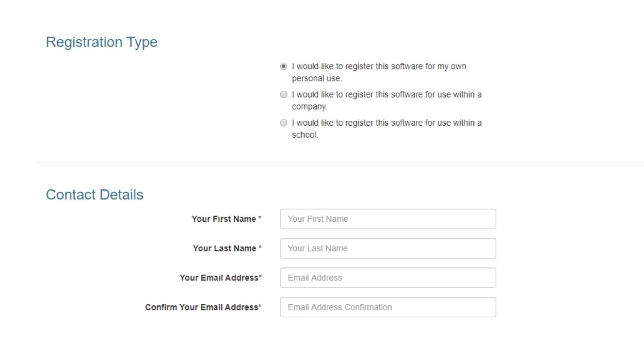Screen dimensions: 644x361
Task: Click the Registration Type heading
Action: click(101, 42)
